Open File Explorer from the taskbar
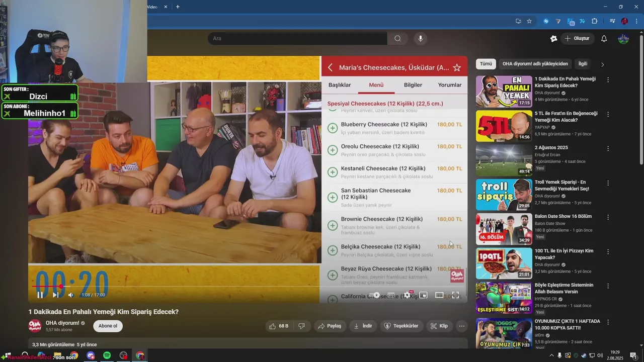Viewport: 644px width, 362px height. click(x=58, y=355)
